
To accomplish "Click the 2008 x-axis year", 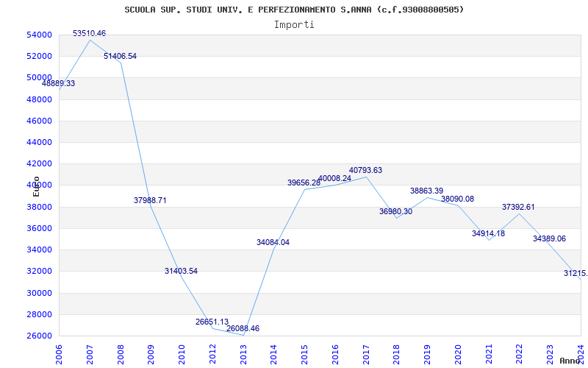I will 121,355.
